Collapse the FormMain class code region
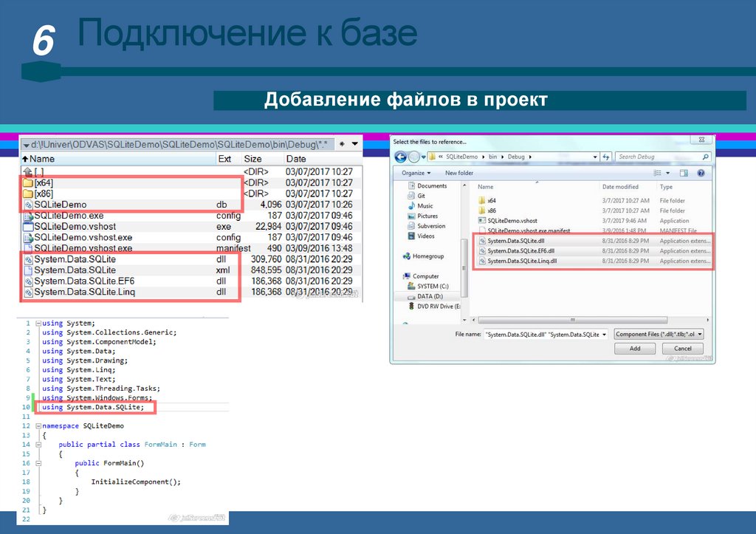756x534 pixels. 37,445
